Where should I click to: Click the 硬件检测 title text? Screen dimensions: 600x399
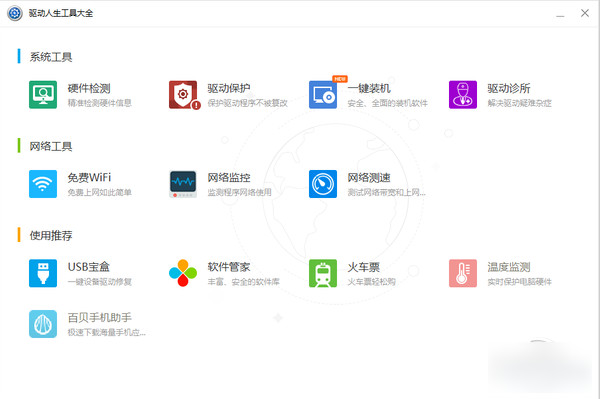89,88
